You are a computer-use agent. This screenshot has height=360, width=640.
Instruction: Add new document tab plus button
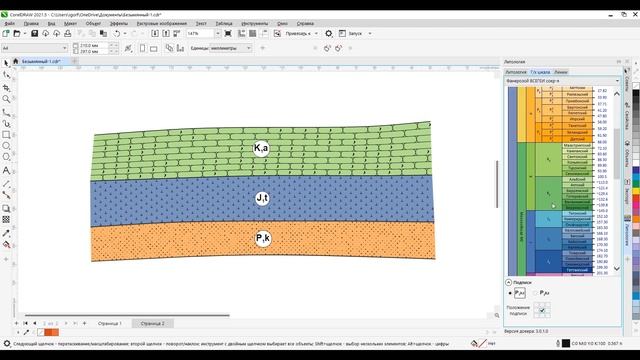[75, 61]
